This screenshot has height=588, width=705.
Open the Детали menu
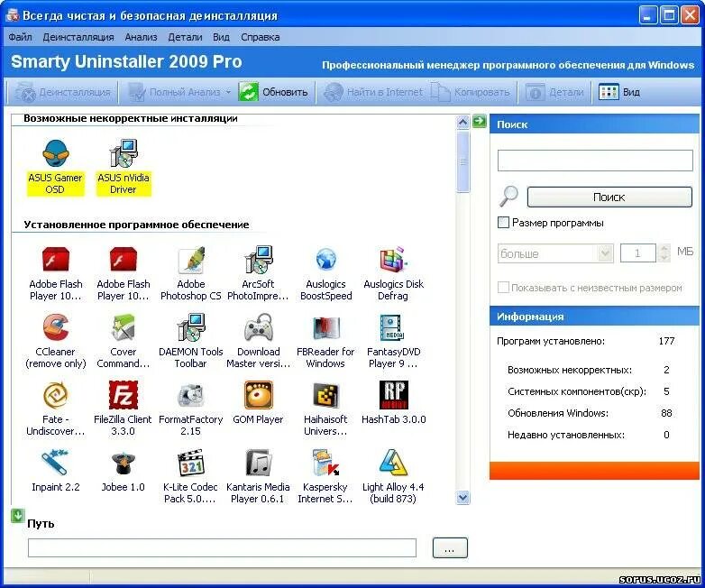pyautogui.click(x=185, y=37)
